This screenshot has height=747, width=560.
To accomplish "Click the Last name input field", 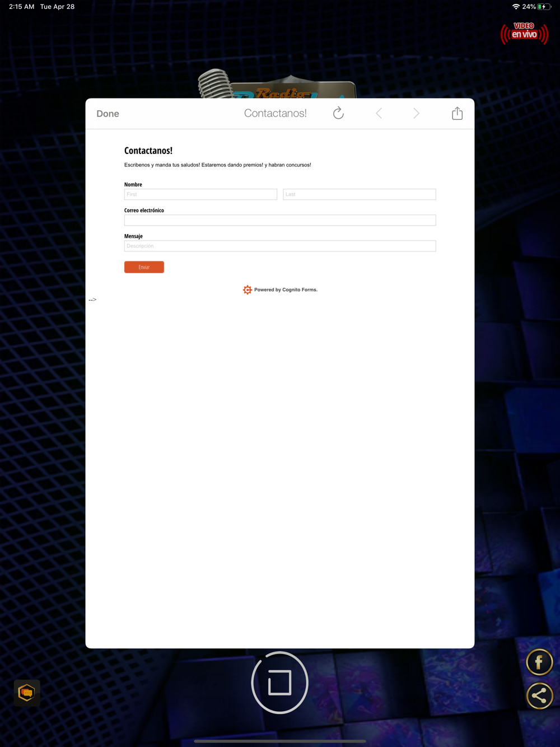I will tap(360, 194).
